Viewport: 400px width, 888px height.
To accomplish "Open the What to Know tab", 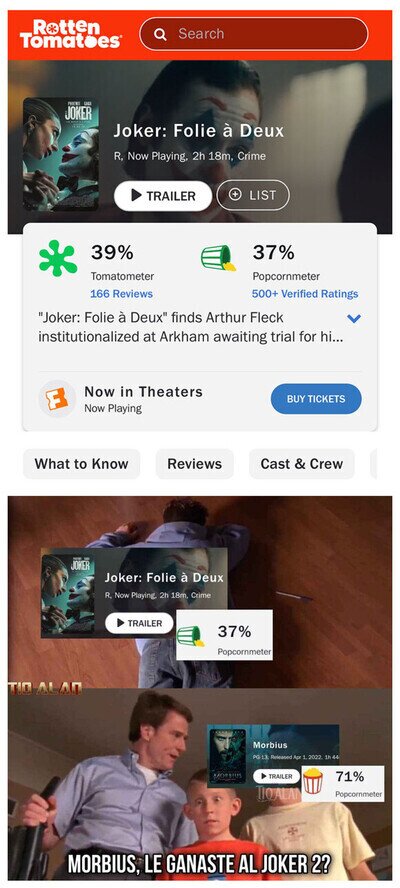I will click(x=82, y=464).
